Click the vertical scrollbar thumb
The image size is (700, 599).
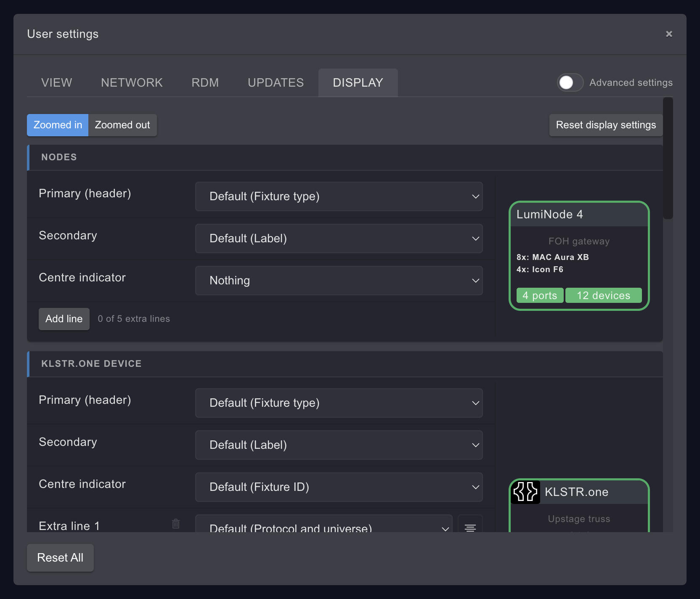coord(668,158)
